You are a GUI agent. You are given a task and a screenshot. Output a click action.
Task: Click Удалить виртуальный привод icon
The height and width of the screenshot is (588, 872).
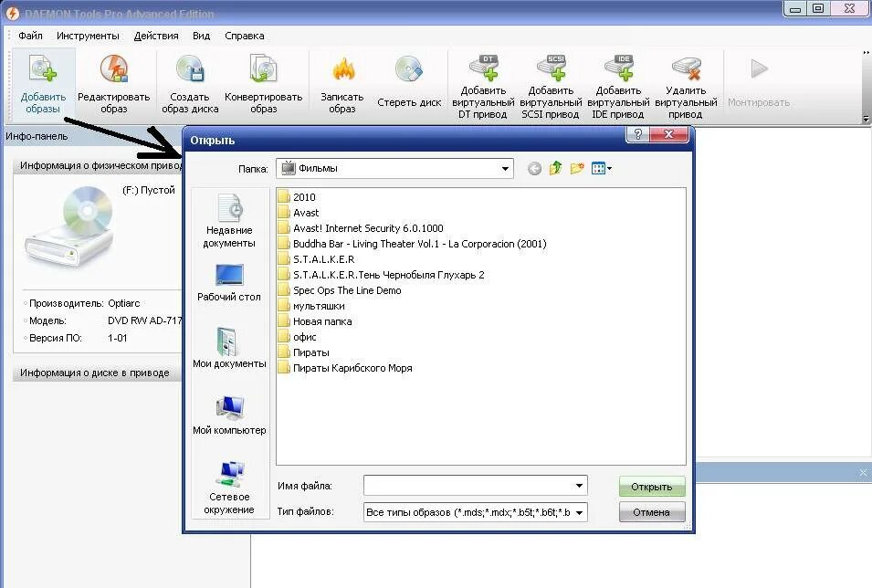[x=686, y=68]
